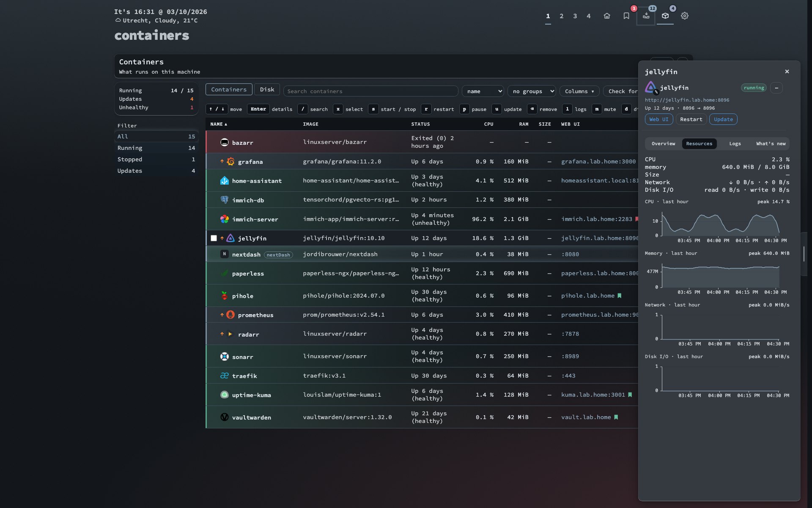Image resolution: width=812 pixels, height=508 pixels.
Task: Open the settings gear icon
Action: tap(685, 16)
